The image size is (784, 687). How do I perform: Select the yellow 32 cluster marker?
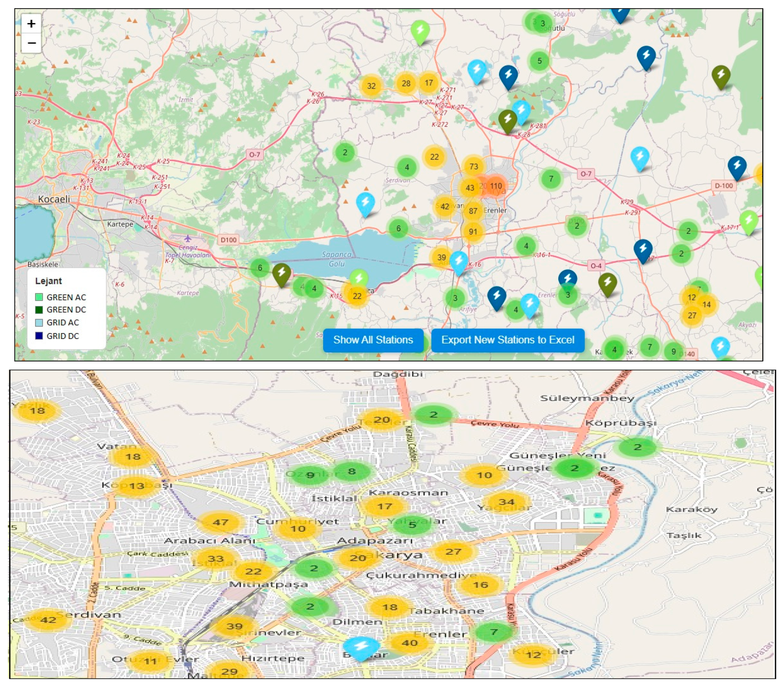click(x=371, y=86)
